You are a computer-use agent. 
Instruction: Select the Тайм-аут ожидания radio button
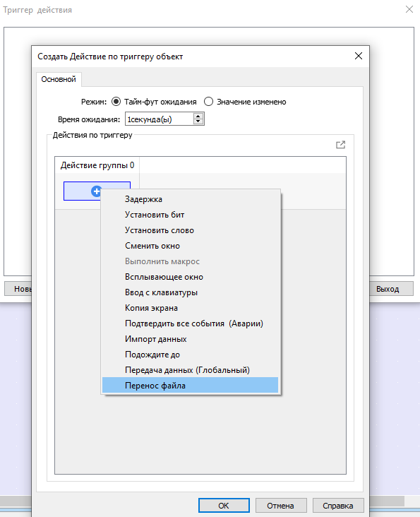116,102
